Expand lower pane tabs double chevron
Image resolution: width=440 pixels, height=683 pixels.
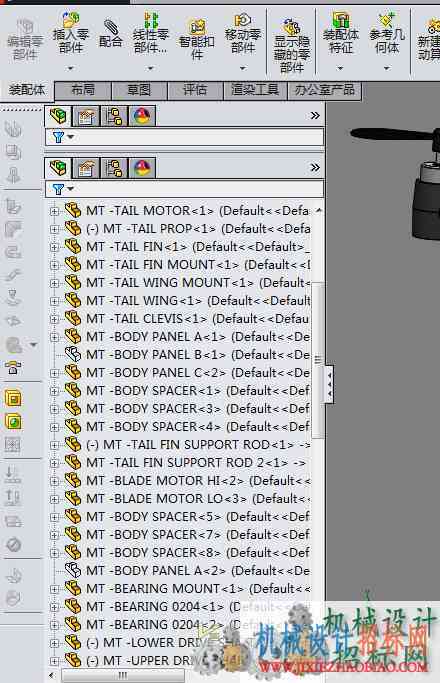(315, 167)
